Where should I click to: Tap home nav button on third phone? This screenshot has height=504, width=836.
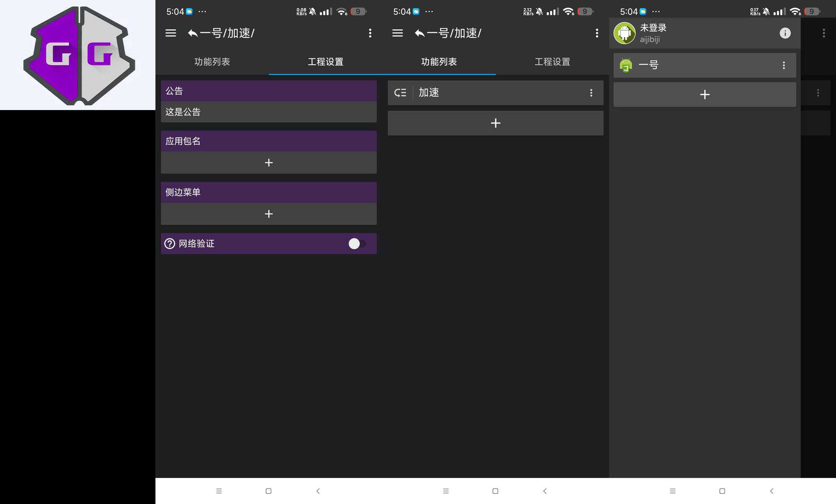tap(722, 491)
